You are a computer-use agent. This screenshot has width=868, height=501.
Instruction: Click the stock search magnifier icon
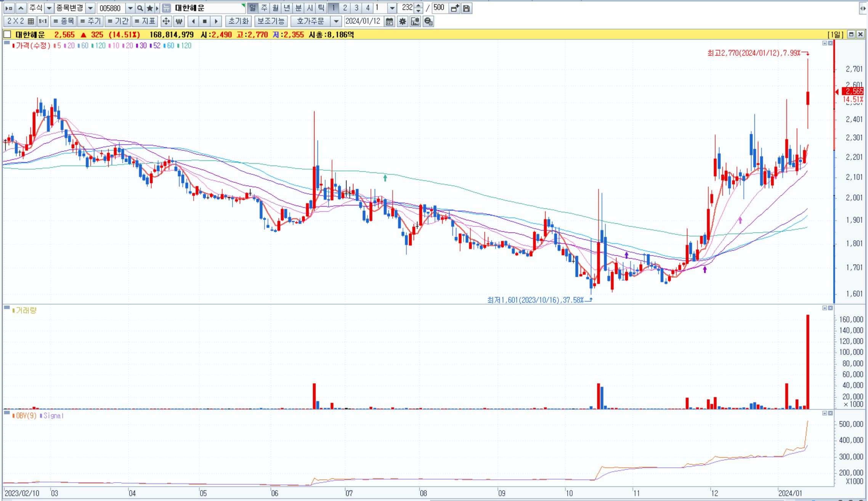tap(140, 8)
